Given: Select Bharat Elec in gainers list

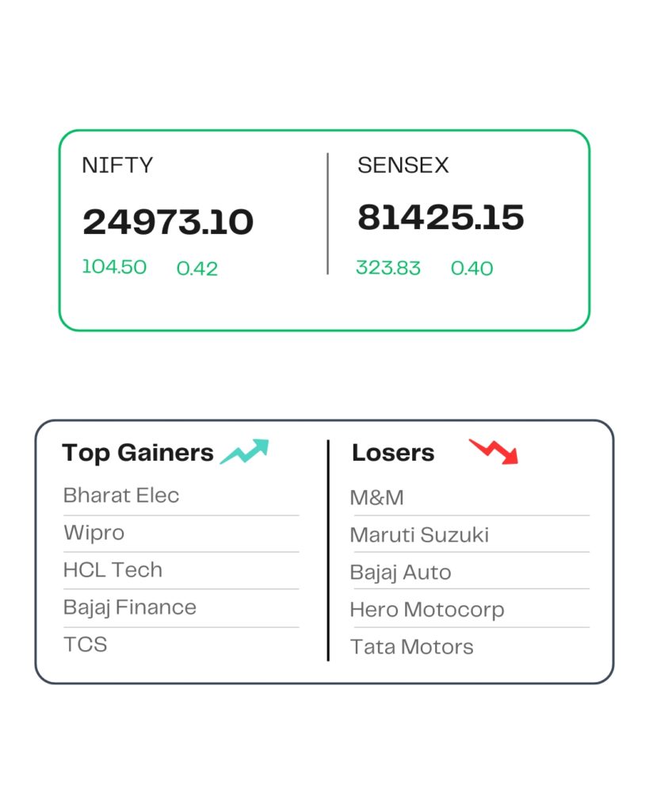Looking at the screenshot, I should 121,495.
